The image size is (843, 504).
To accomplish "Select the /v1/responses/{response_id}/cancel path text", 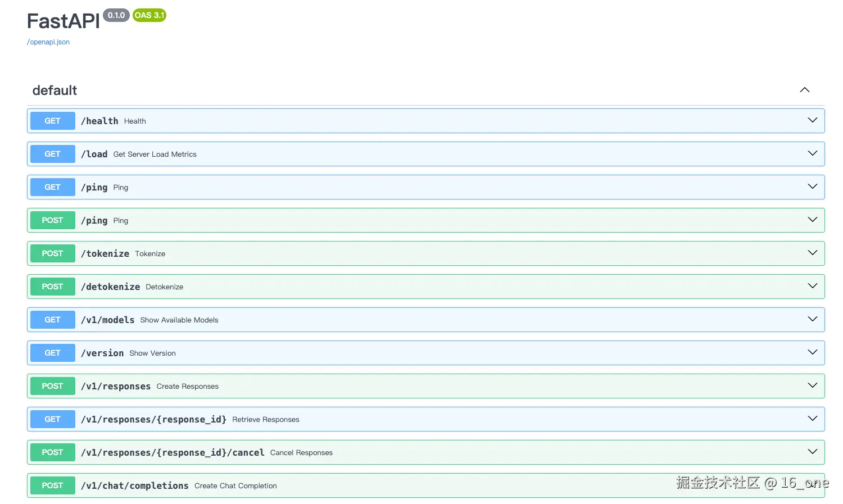I will click(173, 452).
